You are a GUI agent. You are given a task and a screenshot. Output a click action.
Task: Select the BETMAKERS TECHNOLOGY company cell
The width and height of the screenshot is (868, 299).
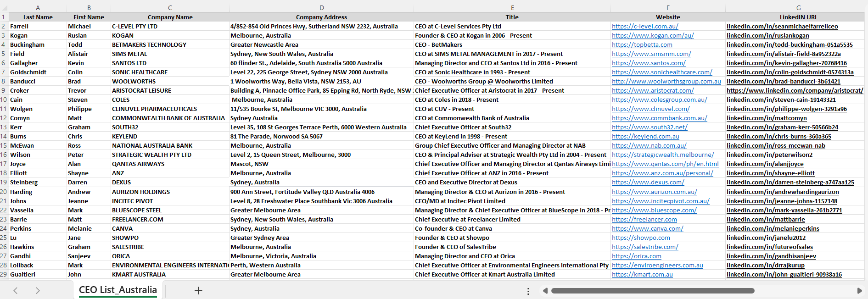tap(170, 44)
